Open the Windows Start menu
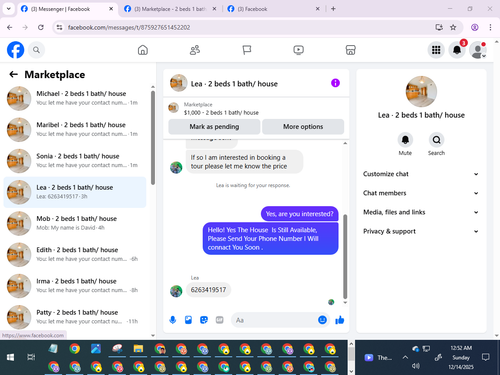The width and height of the screenshot is (500, 375). tap(10, 357)
